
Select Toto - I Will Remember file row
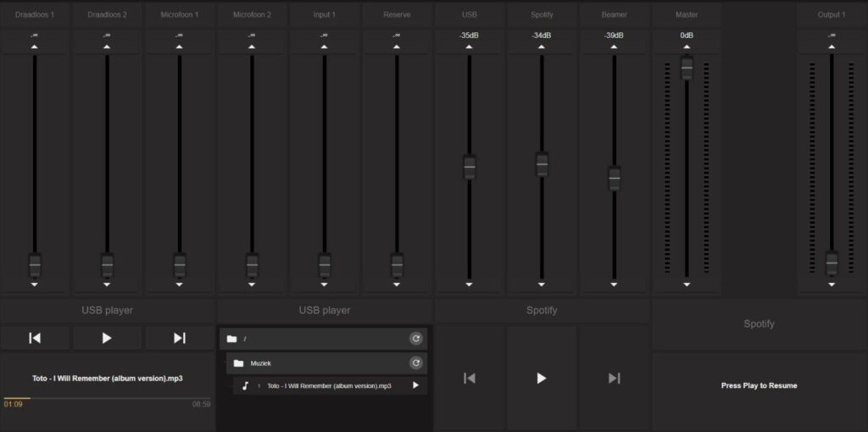[x=330, y=385]
